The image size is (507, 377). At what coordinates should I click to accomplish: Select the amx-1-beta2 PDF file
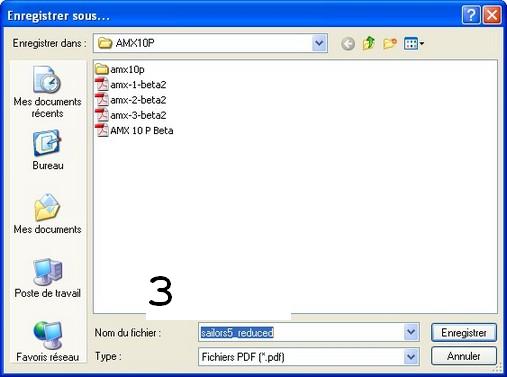pos(131,85)
